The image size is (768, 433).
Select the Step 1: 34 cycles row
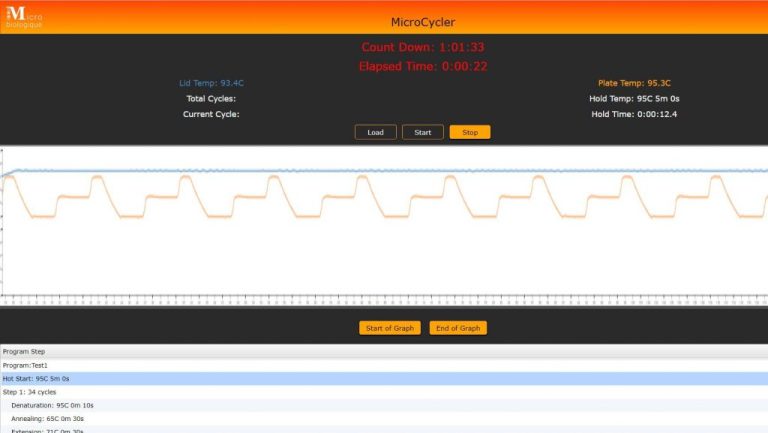pos(384,392)
